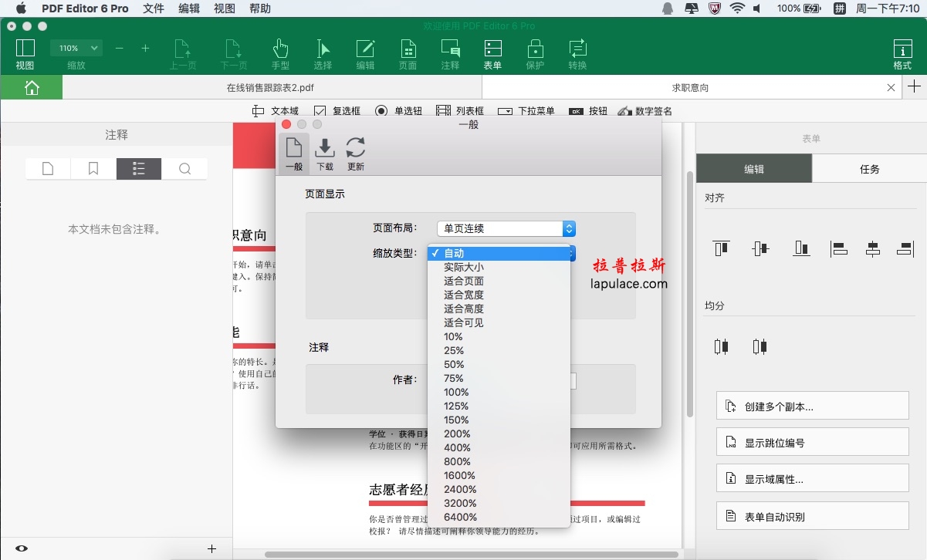Open the Protect (保护) tool

coord(535,53)
